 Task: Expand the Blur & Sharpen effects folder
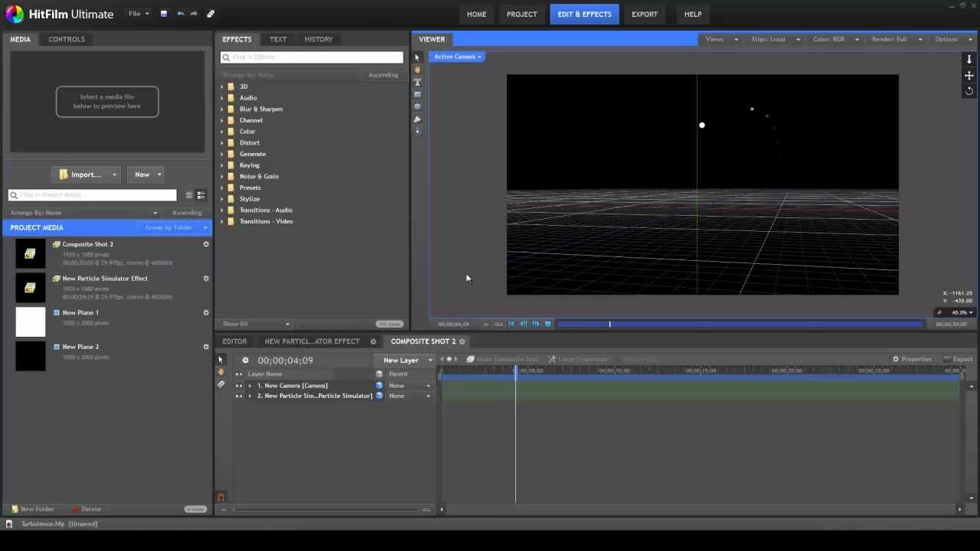222,109
